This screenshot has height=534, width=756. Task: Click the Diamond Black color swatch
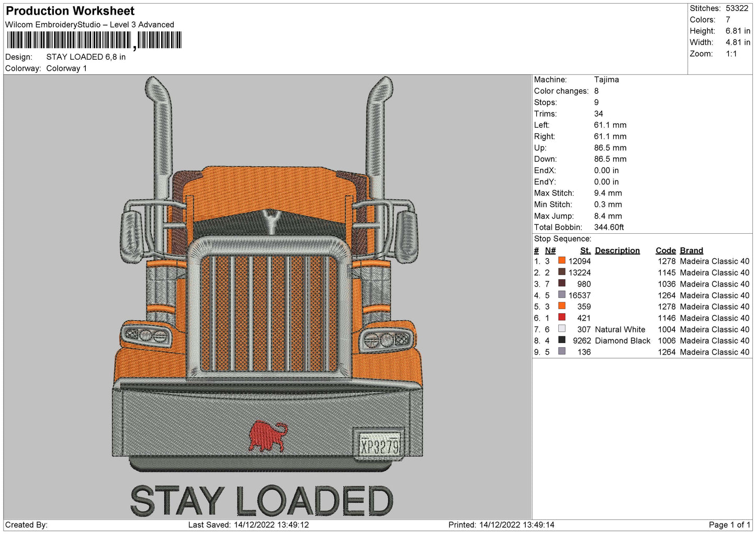tap(561, 340)
